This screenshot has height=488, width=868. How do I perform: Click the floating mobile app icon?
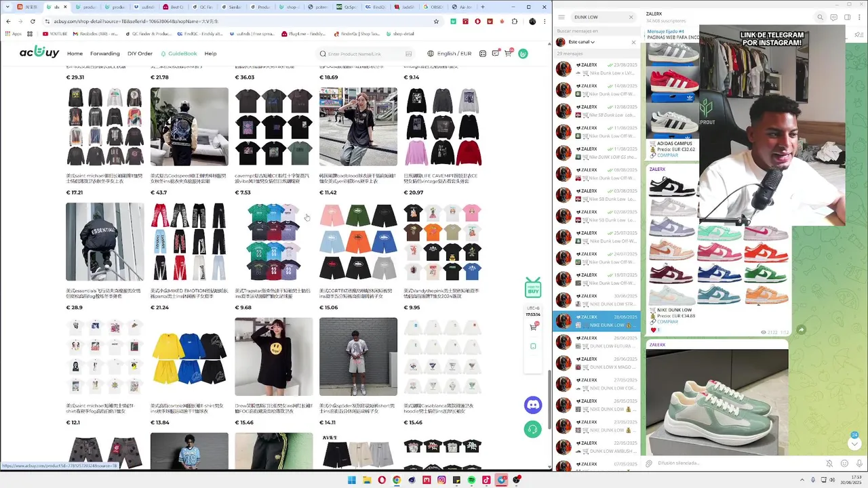pos(533,346)
